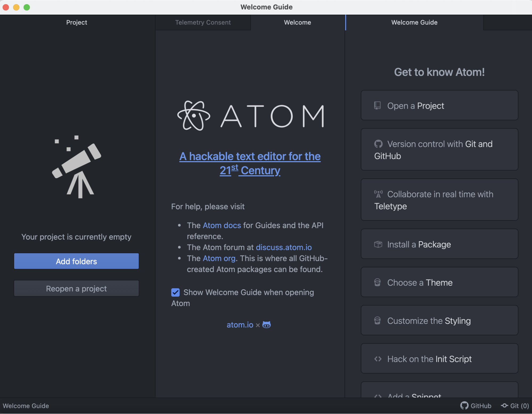Open the Atom docs link
Image resolution: width=532 pixels, height=414 pixels.
point(222,225)
